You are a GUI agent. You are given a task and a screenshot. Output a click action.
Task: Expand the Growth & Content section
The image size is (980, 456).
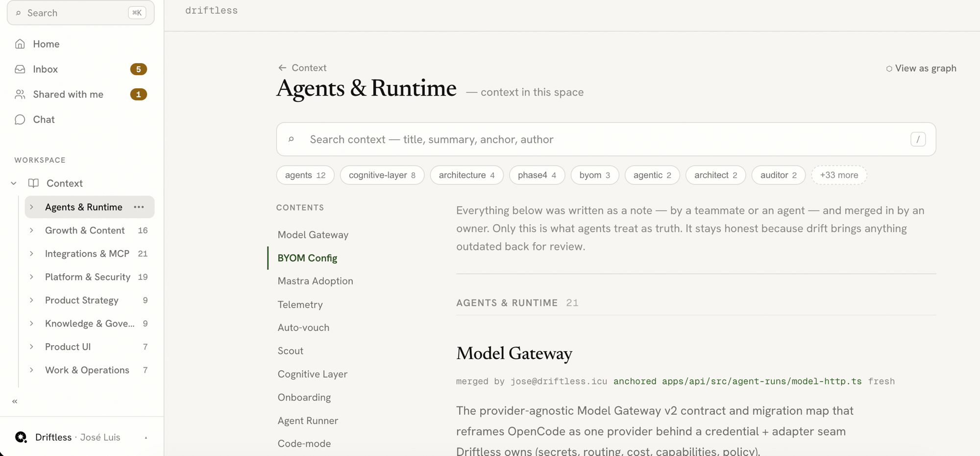coord(32,230)
